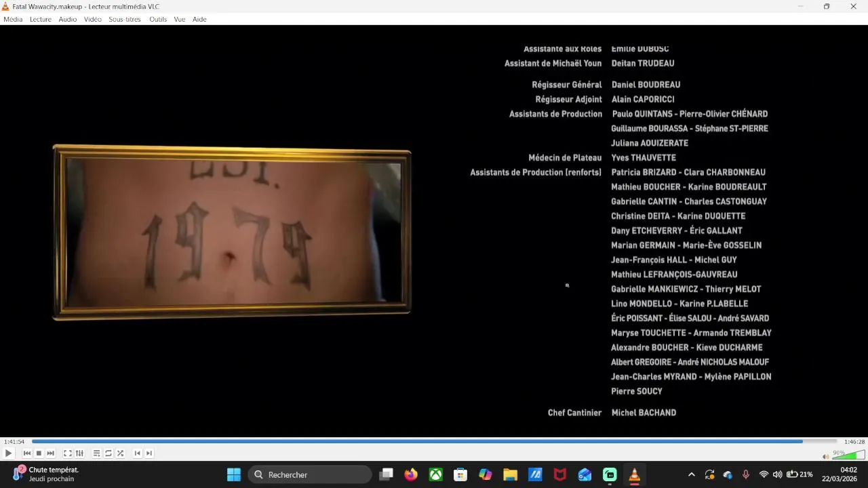Open the Audio menu
The image size is (868, 488).
[68, 19]
